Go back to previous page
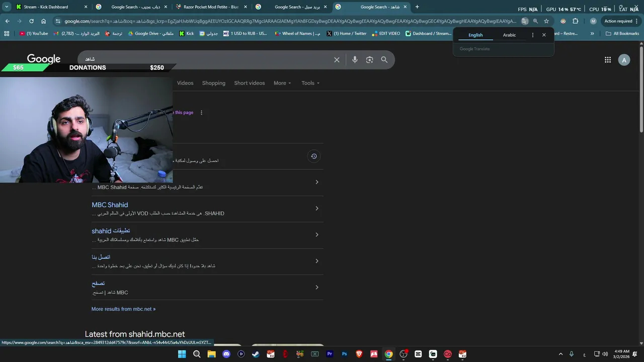This screenshot has width=644, height=362. tap(7, 21)
